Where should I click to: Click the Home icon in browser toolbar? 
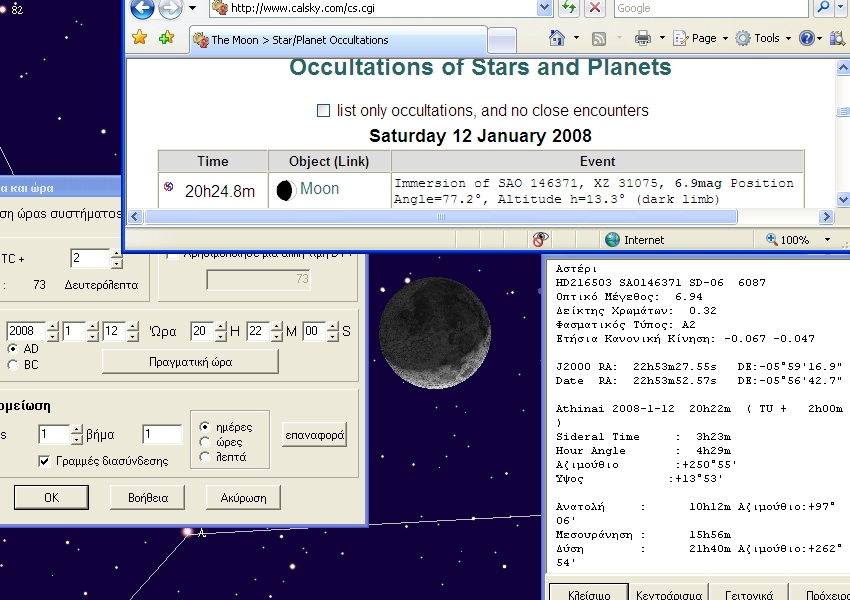(x=557, y=38)
